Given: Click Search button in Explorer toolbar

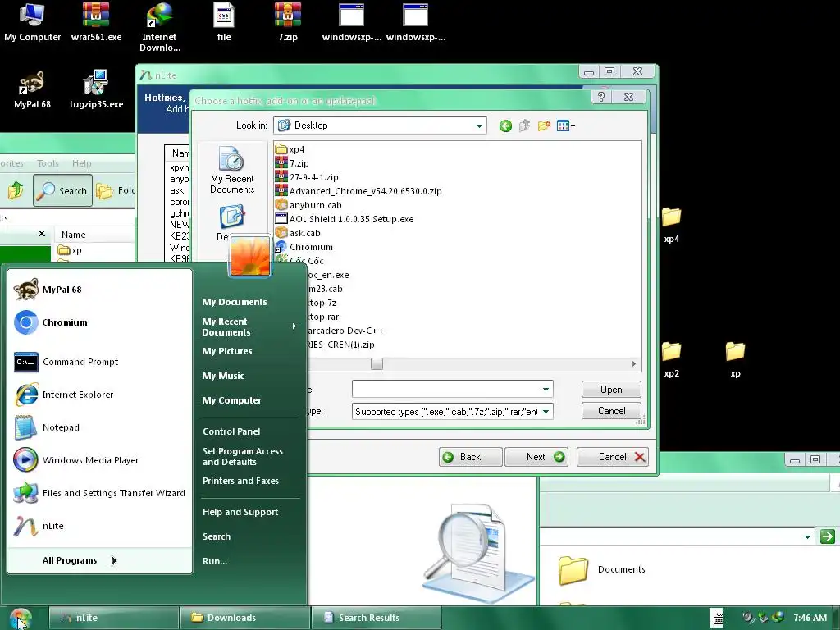Looking at the screenshot, I should coord(62,190).
